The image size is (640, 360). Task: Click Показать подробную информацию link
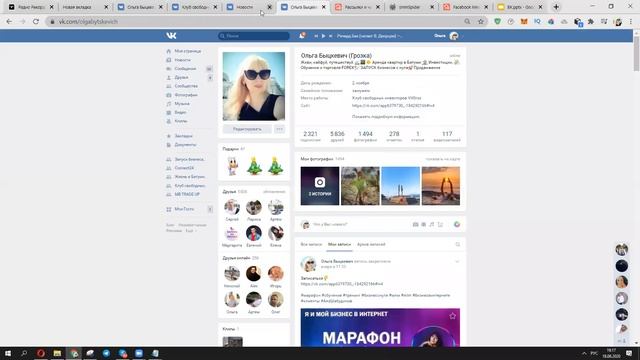click(385, 117)
